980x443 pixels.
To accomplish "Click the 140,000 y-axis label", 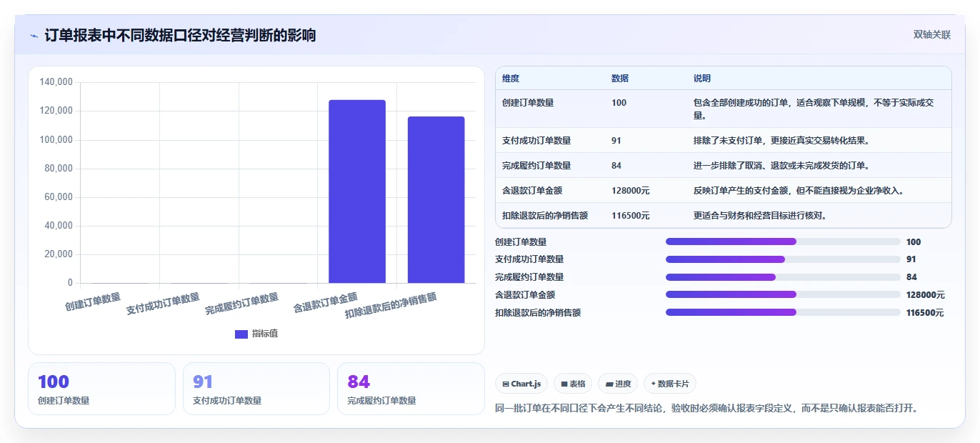I will tap(56, 82).
